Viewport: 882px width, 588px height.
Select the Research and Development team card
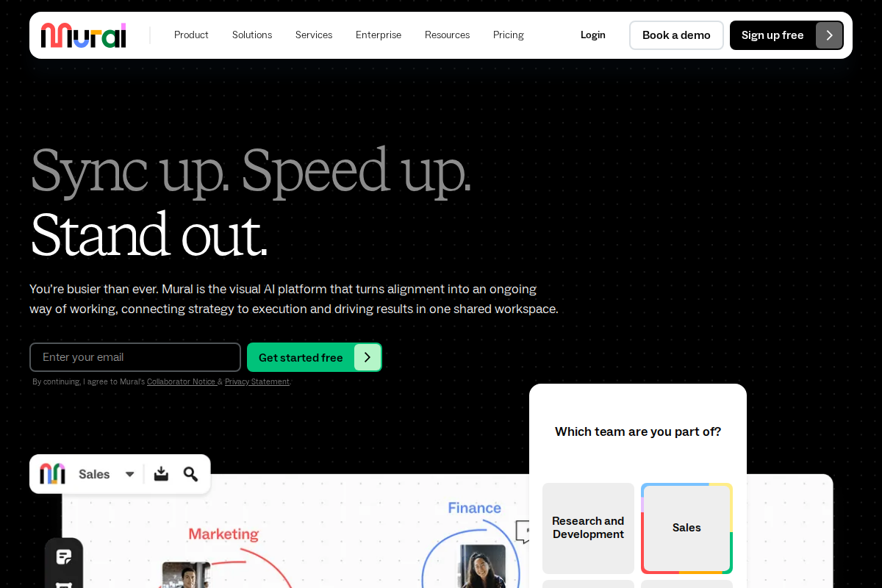pos(588,528)
